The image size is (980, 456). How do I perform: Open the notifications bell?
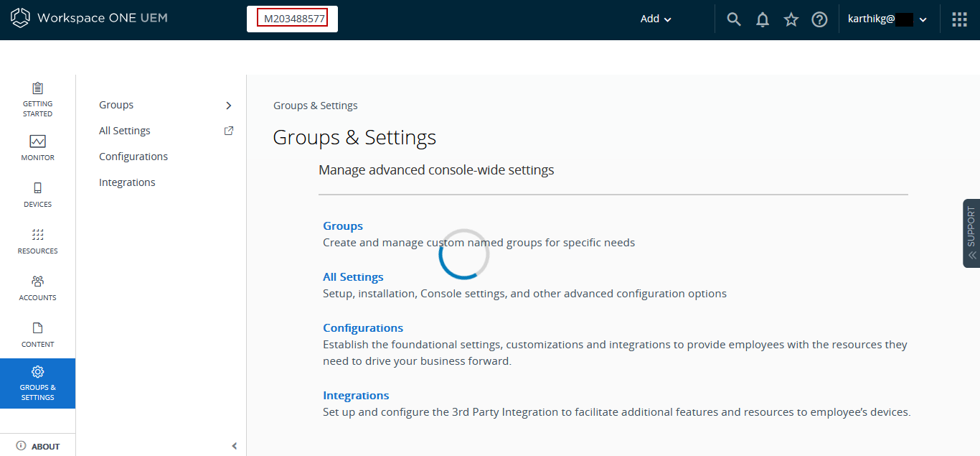tap(763, 19)
